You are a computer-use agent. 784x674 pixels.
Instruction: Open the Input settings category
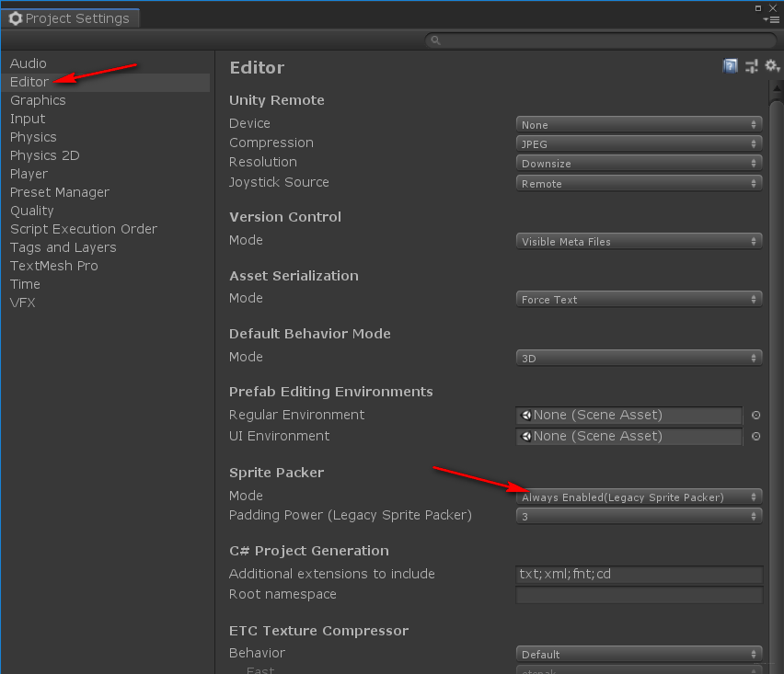pyautogui.click(x=28, y=119)
